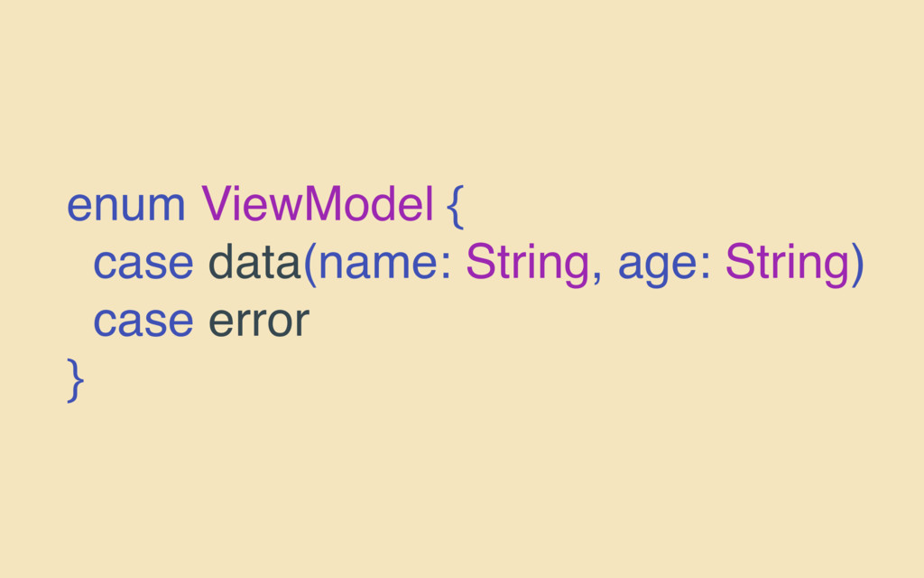Click the closing parenthesis ending the data line

857,265
